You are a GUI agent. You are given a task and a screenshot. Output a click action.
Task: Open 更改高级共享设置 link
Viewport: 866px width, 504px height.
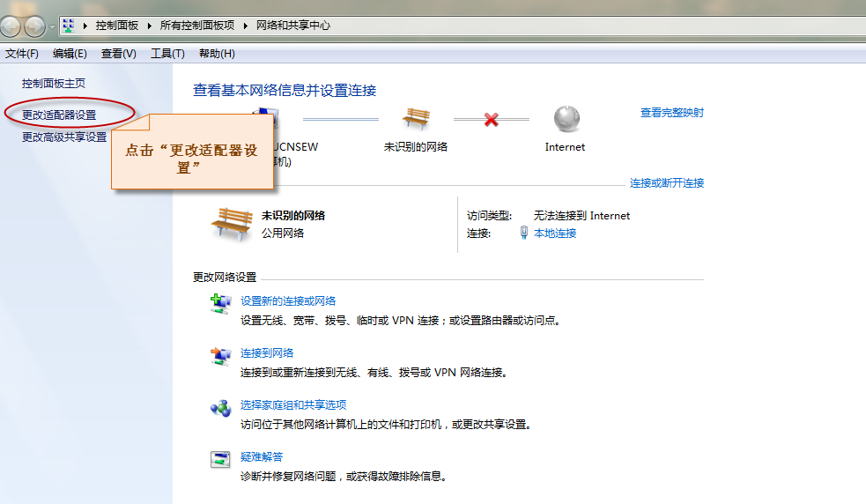[64, 137]
